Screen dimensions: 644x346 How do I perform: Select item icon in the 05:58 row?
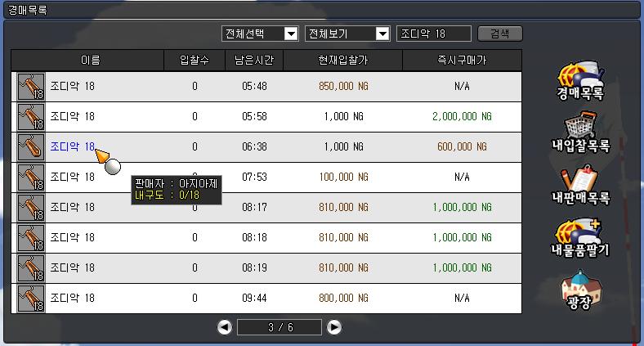point(31,117)
